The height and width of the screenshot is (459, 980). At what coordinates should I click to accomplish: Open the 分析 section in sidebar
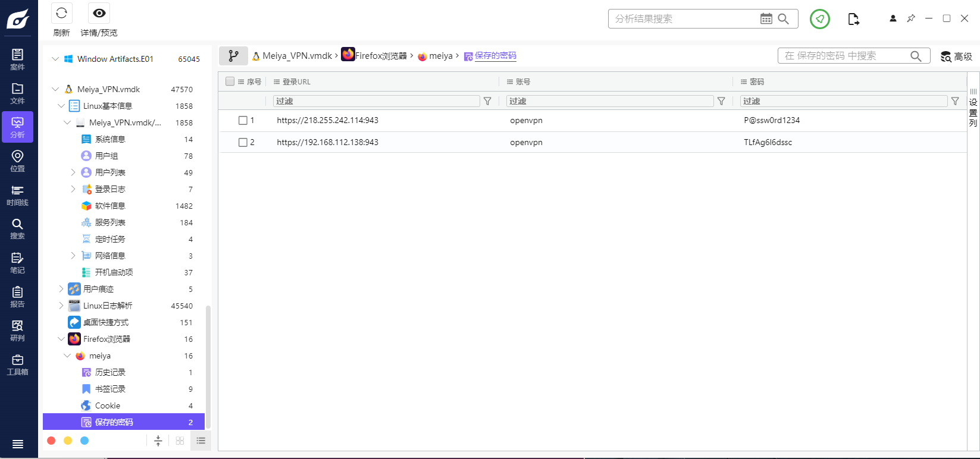tap(17, 127)
